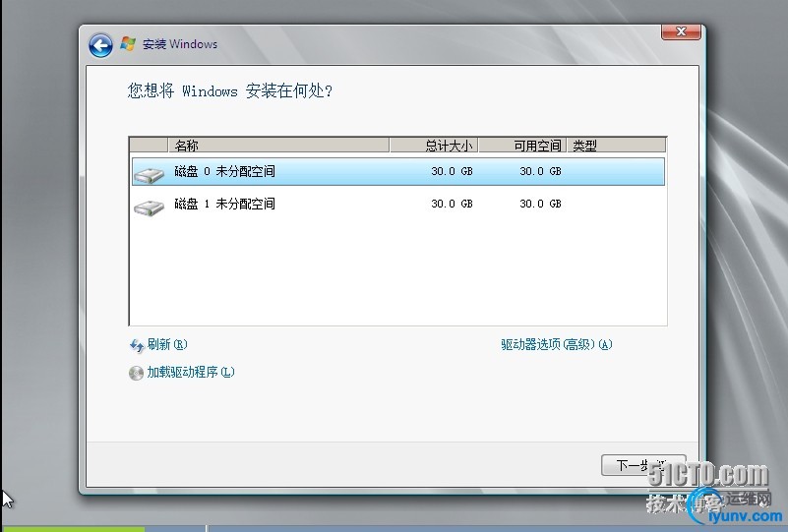Select 磁盘 0 未分配空间 row
The width and height of the screenshot is (788, 532).
(398, 172)
